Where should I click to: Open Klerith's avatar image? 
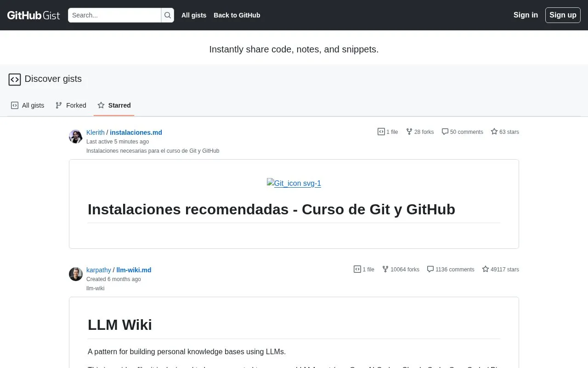(76, 137)
